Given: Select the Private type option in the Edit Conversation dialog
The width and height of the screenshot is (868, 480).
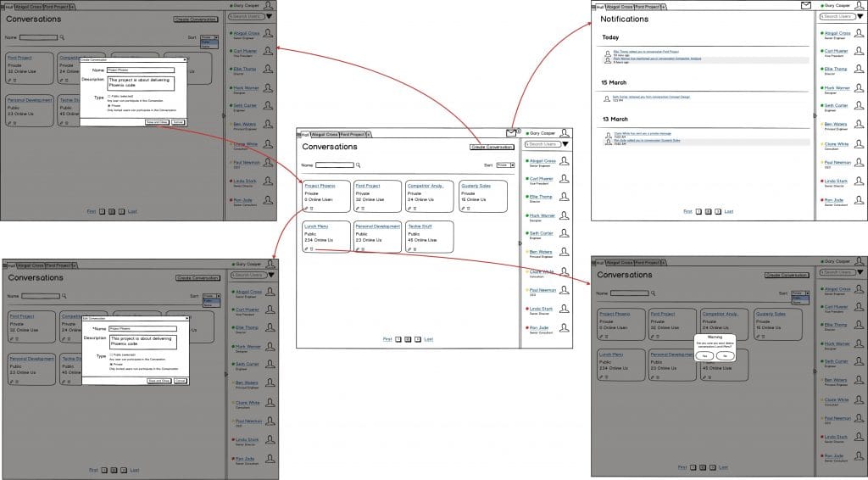Looking at the screenshot, I should (x=111, y=364).
